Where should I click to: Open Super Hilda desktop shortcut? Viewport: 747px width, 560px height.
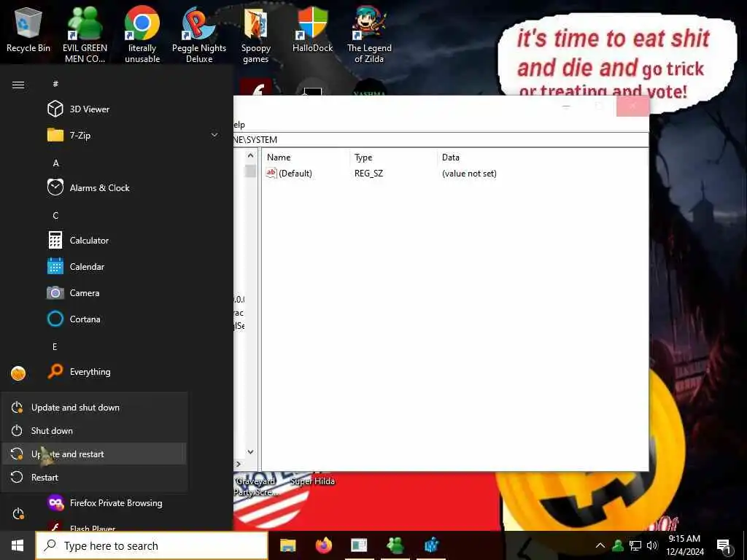coord(312,481)
